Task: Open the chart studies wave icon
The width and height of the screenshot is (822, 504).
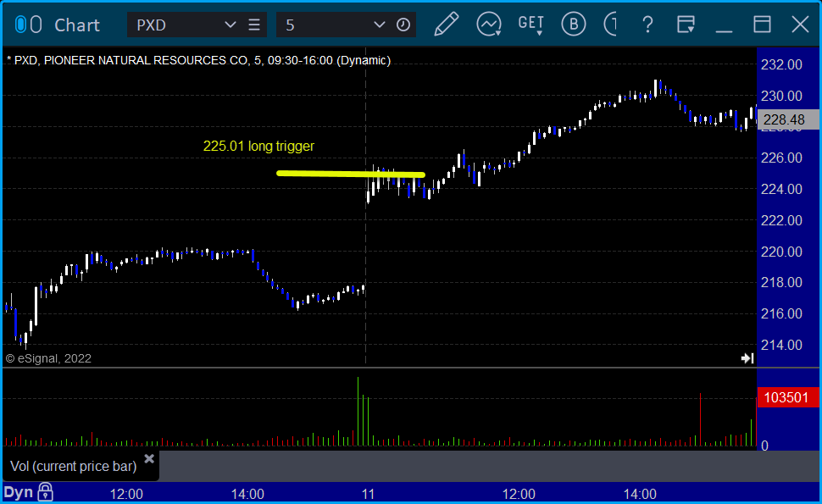Action: pos(489,24)
